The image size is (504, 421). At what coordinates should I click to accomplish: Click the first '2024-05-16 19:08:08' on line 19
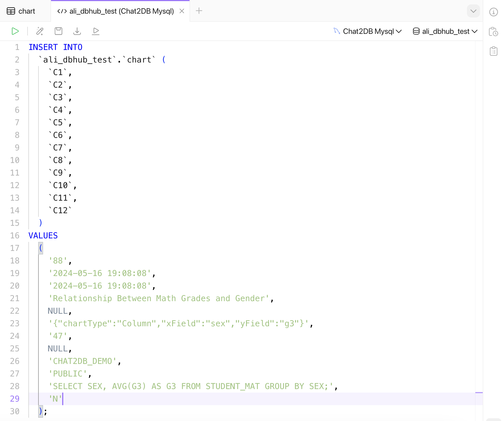100,273
